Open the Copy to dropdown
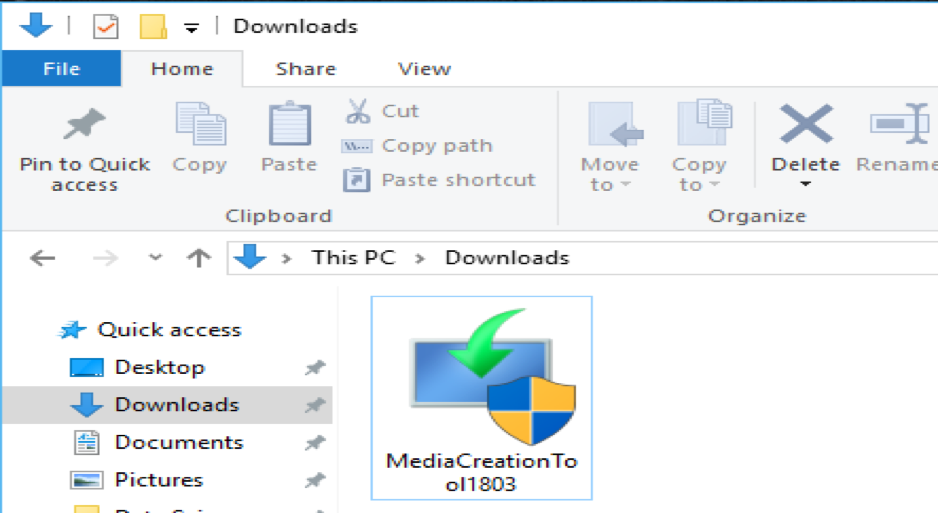 point(698,174)
